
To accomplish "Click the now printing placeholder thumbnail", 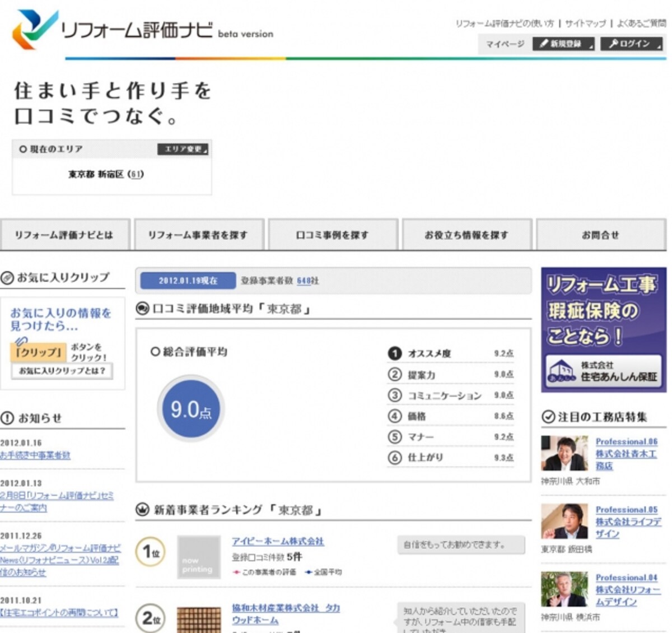I will tap(199, 557).
